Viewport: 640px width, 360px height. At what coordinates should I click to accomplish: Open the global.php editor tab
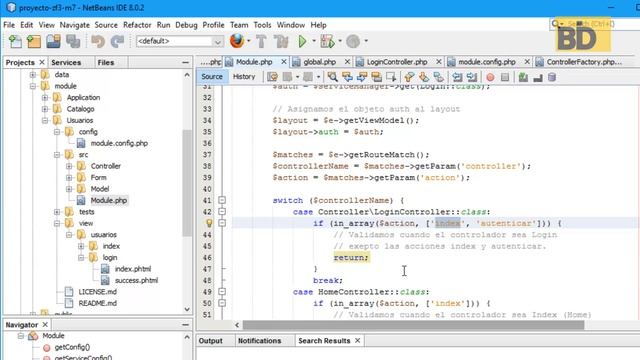point(320,62)
